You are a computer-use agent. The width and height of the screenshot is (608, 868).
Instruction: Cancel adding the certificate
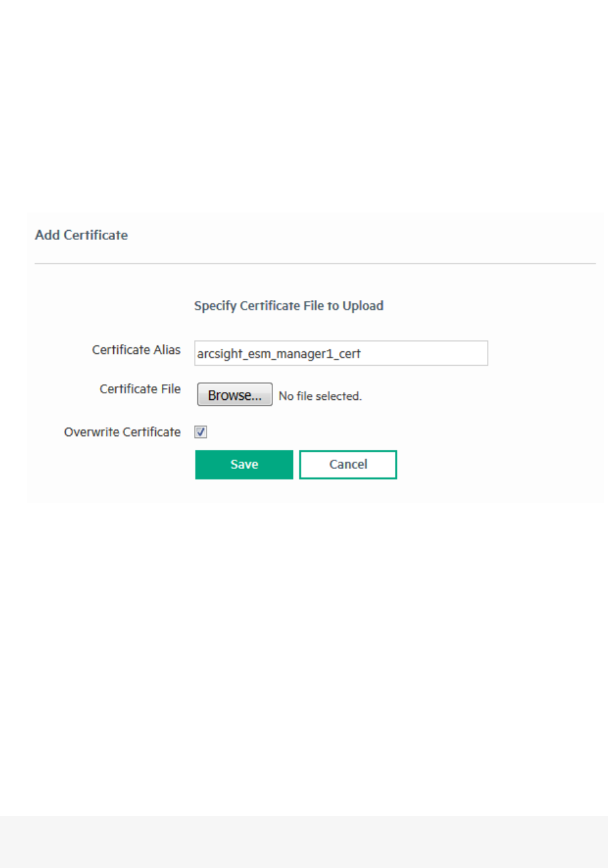[348, 464]
